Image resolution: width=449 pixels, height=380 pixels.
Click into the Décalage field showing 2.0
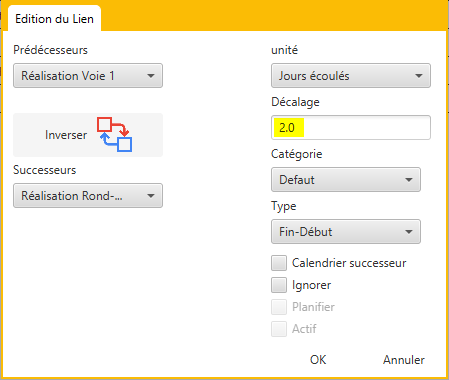(x=351, y=128)
